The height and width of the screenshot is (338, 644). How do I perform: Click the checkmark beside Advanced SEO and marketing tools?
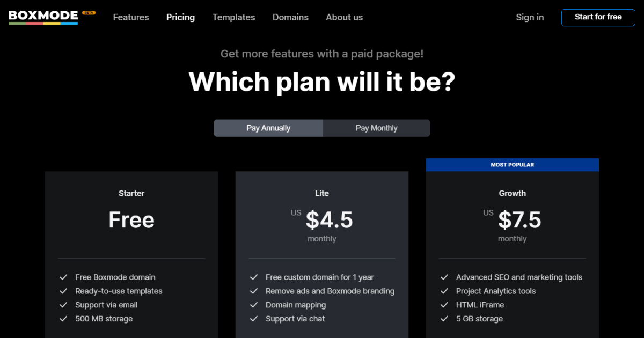point(444,277)
